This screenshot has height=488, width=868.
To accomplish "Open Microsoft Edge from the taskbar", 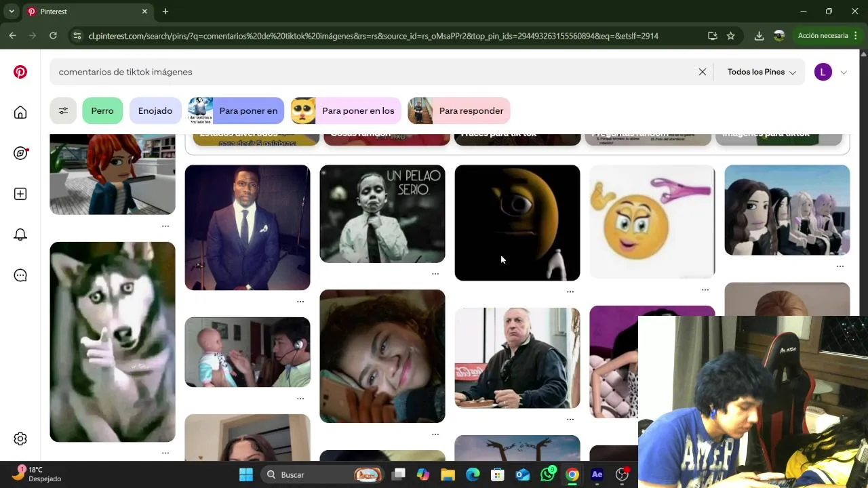I will coord(473,474).
